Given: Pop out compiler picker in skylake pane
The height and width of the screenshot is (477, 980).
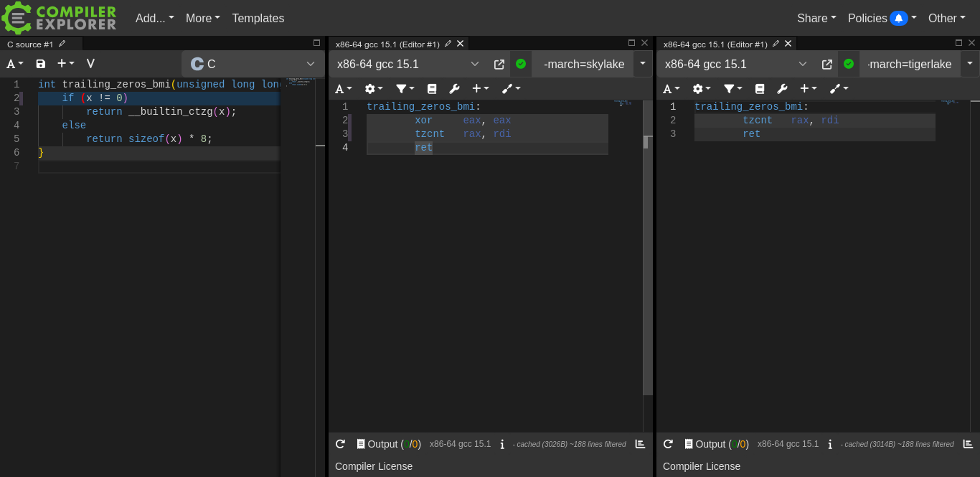Looking at the screenshot, I should [499, 64].
